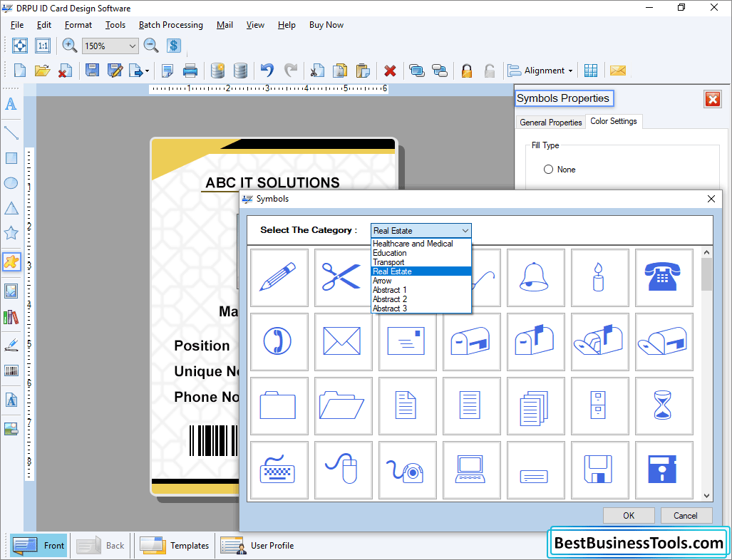Click Cancel in Symbols dialog

(x=686, y=515)
